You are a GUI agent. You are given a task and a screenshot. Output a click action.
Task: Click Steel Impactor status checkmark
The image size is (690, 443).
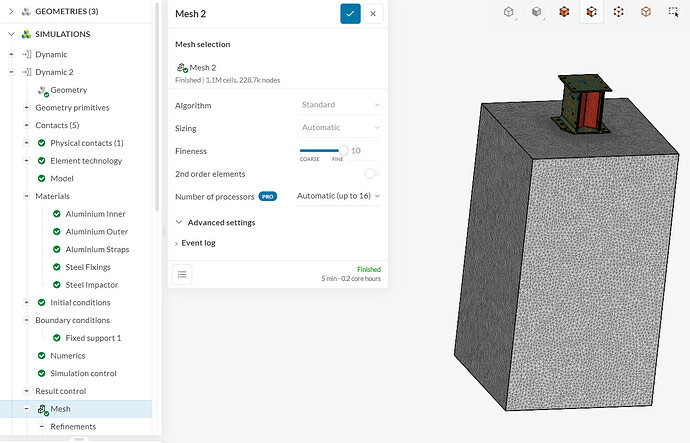[57, 285]
